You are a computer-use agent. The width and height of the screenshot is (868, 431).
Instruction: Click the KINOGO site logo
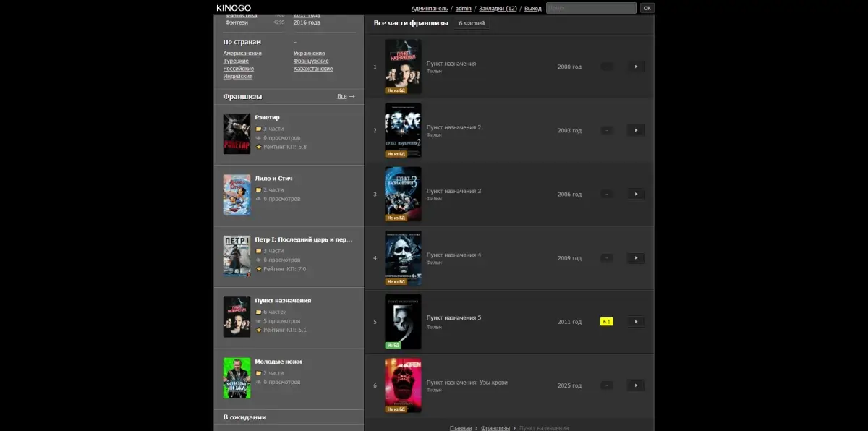(234, 8)
